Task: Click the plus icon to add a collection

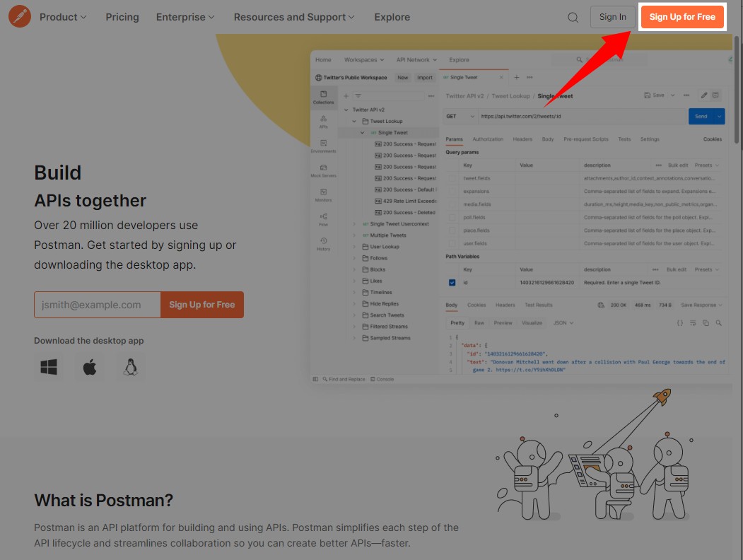Action: [x=346, y=96]
